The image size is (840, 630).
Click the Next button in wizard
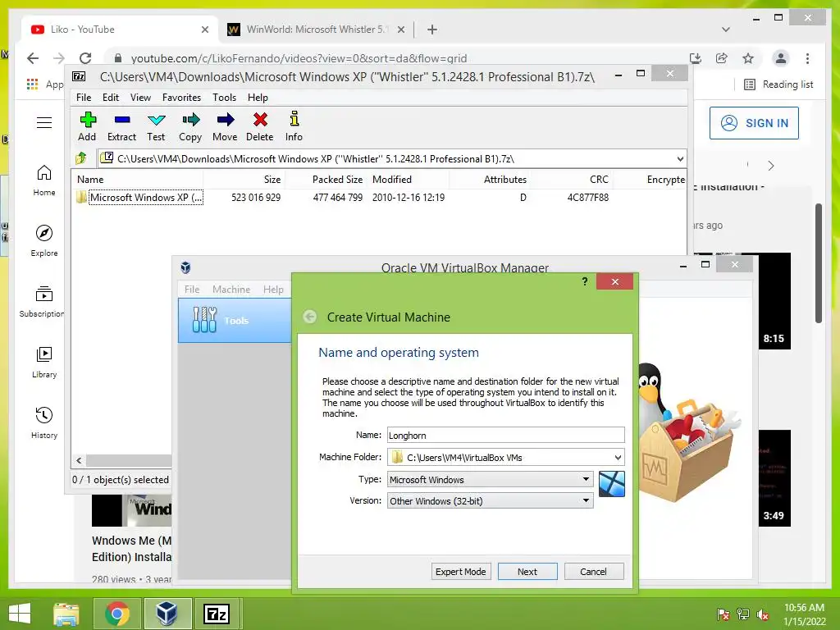pyautogui.click(x=527, y=572)
